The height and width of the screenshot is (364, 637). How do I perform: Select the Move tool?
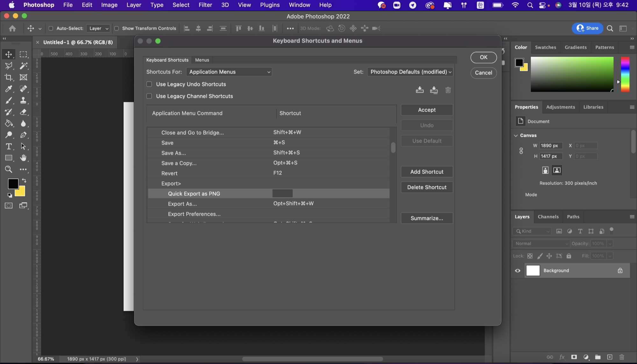tap(9, 54)
